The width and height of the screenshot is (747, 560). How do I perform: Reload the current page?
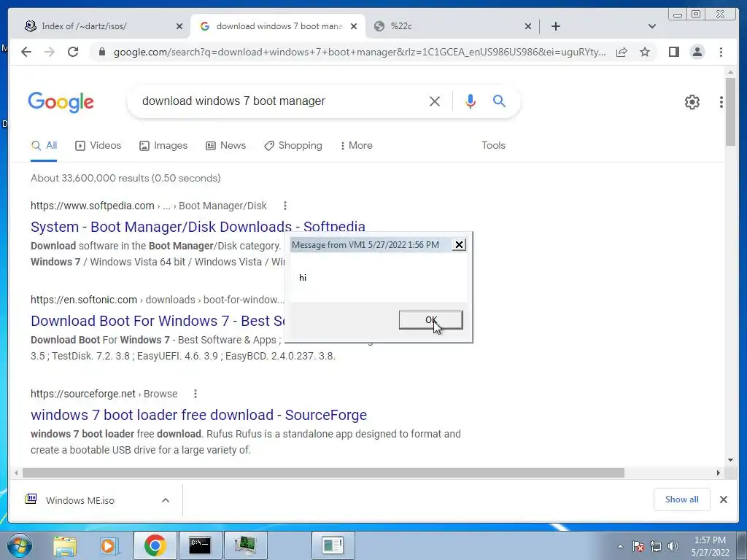click(73, 52)
